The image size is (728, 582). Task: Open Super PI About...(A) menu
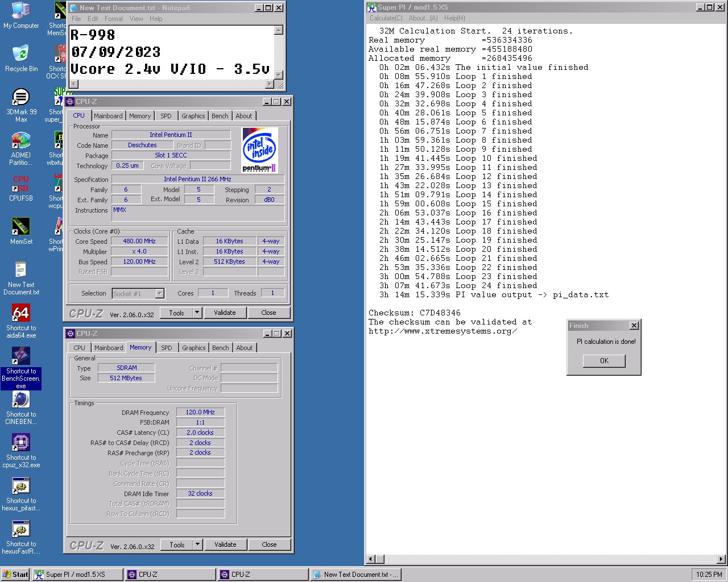point(423,18)
